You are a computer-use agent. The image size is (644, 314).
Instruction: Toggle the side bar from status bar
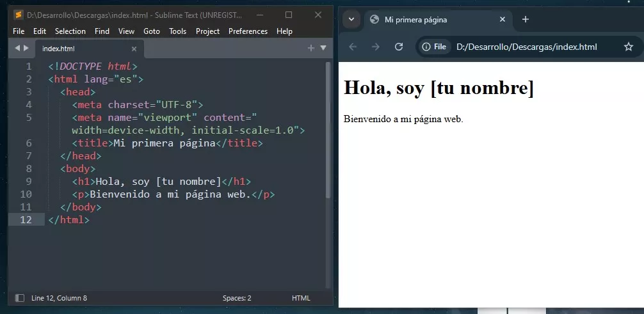tap(19, 298)
